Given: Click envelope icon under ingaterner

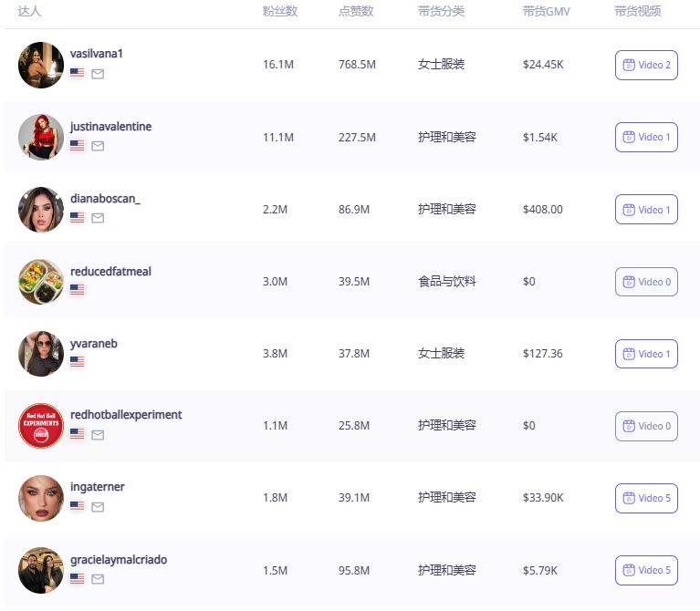Looking at the screenshot, I should point(98,507).
